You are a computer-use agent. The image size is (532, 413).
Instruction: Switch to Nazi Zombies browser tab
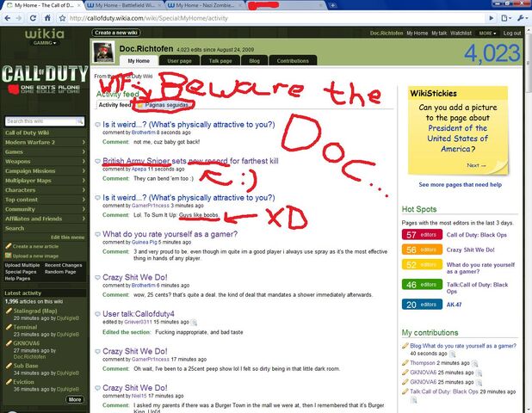pos(205,5)
